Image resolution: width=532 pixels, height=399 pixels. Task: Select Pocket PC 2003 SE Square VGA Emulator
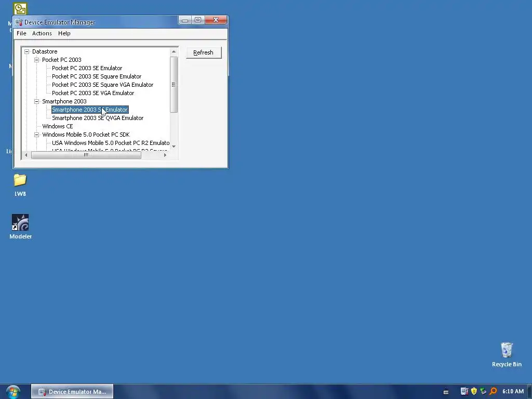pos(102,85)
